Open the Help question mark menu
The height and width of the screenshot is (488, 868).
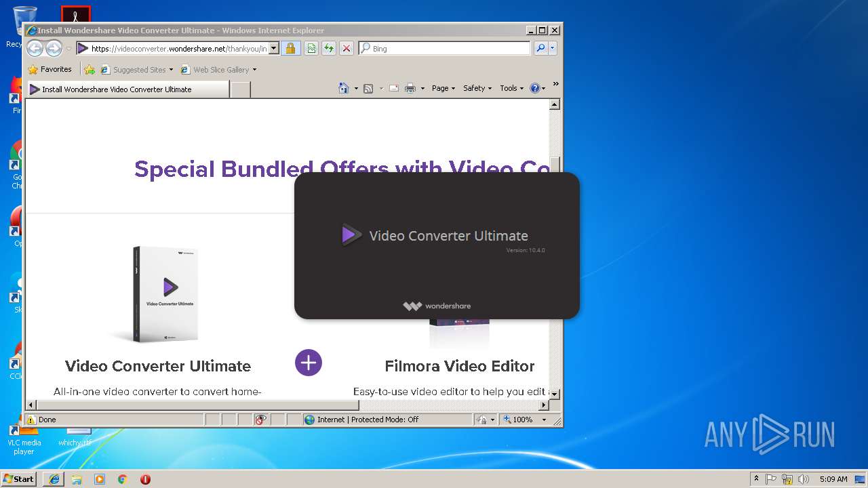click(537, 88)
